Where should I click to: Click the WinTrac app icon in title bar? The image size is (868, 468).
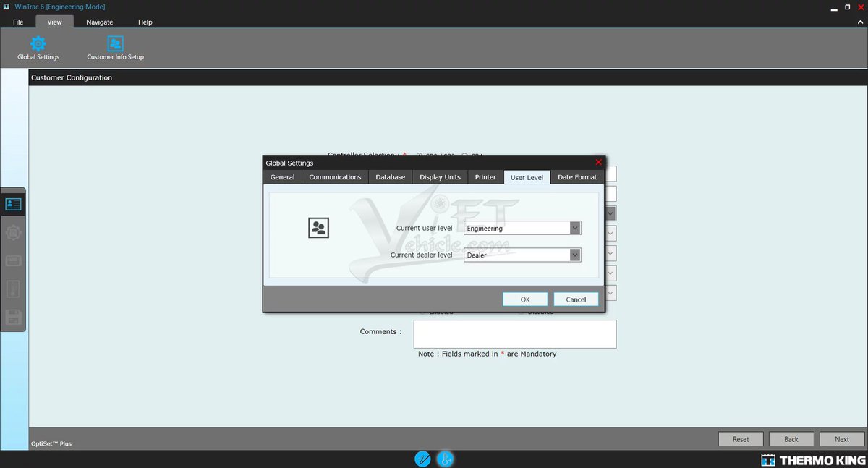[x=6, y=7]
